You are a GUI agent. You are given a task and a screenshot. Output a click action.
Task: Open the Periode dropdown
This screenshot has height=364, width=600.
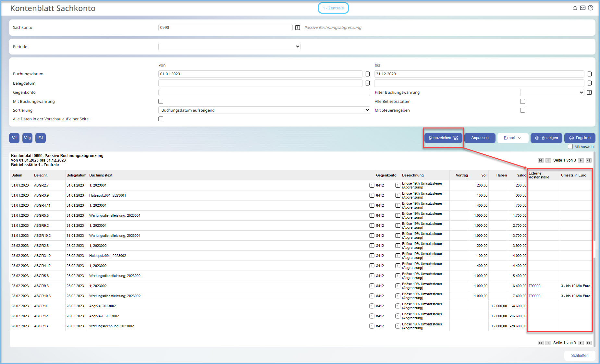click(229, 47)
